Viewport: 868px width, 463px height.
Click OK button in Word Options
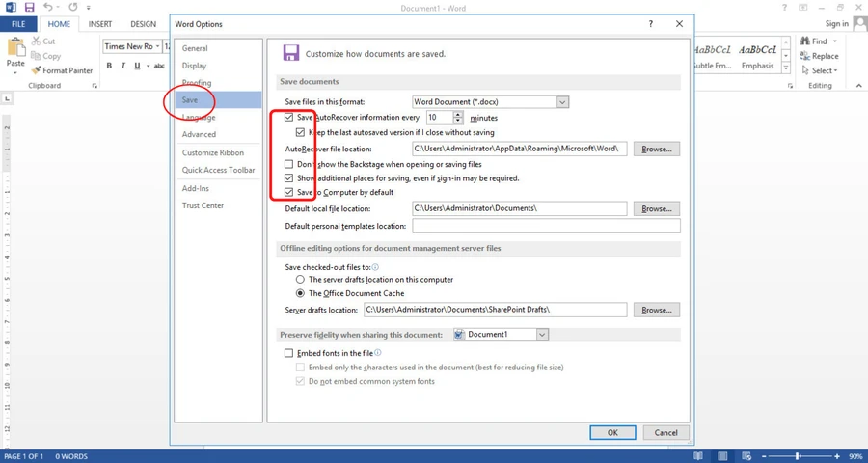point(612,432)
